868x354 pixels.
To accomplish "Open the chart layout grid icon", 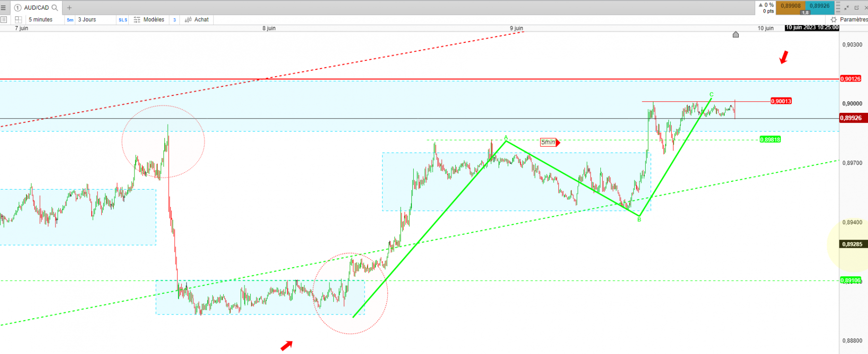I will [18, 20].
